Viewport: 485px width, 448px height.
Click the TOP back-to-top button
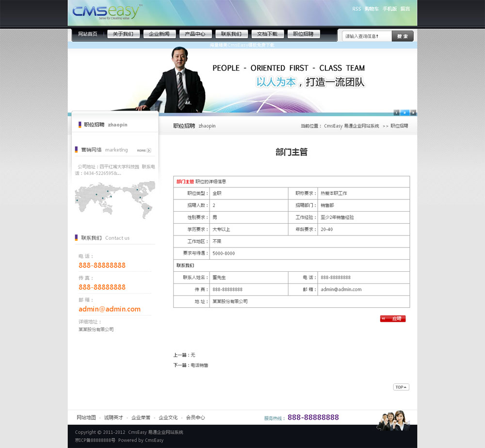401,387
